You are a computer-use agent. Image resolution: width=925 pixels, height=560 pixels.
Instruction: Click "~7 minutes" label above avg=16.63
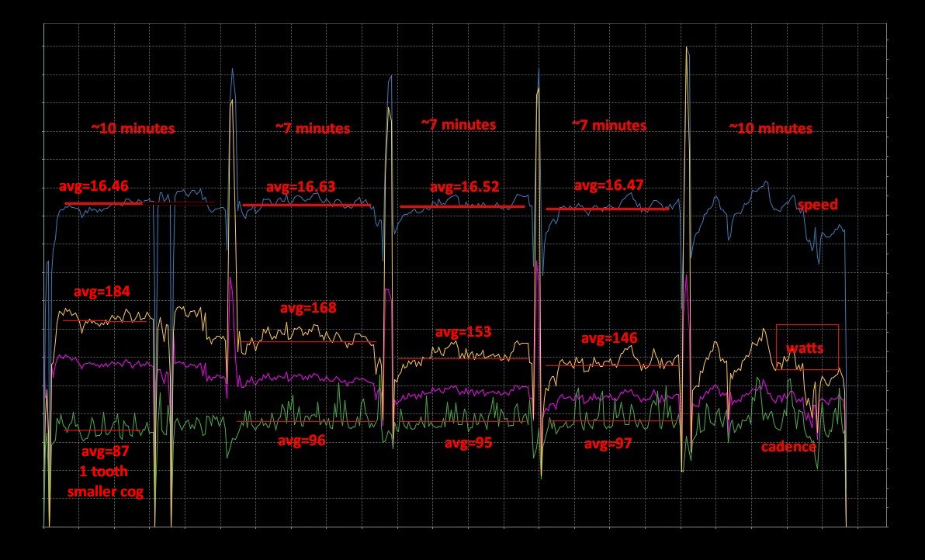[x=312, y=129]
